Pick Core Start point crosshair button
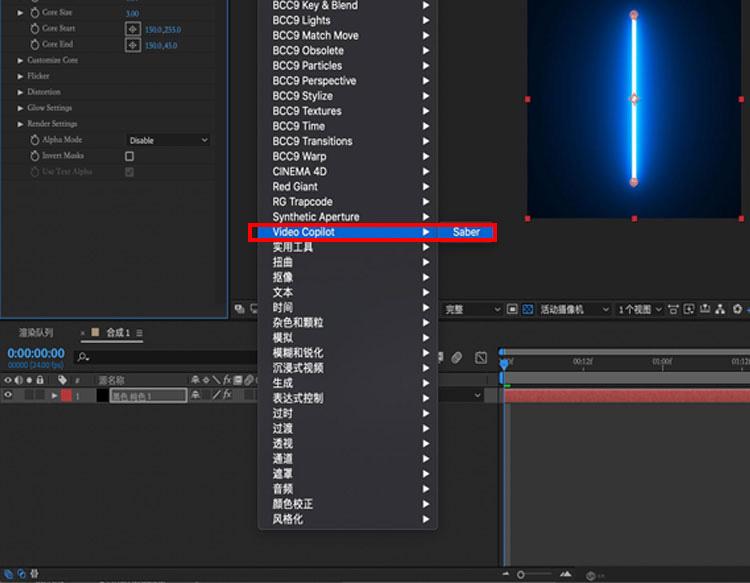750x583 pixels. 133,29
